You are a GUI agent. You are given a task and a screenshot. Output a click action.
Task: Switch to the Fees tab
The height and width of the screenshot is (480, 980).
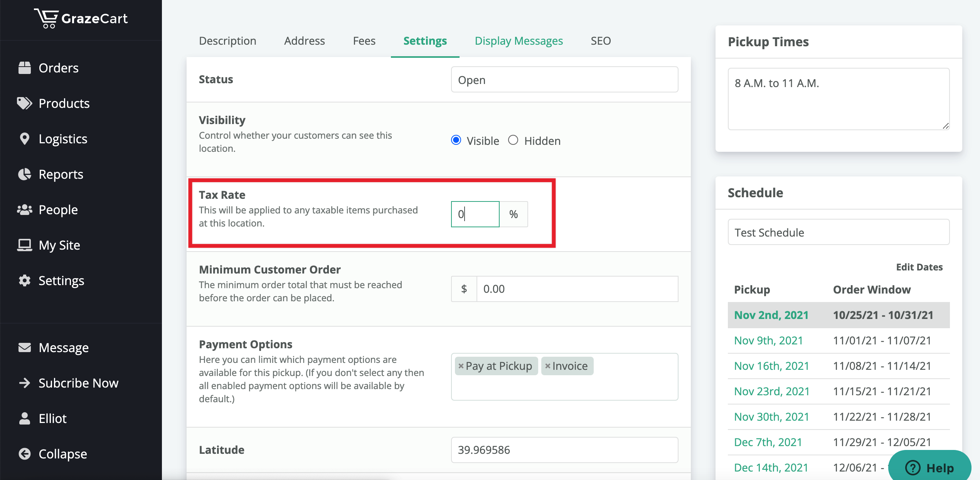click(364, 41)
